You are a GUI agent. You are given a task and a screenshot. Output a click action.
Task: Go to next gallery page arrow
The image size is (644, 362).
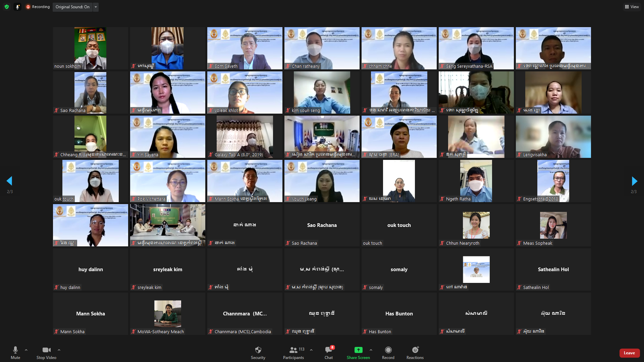634,181
